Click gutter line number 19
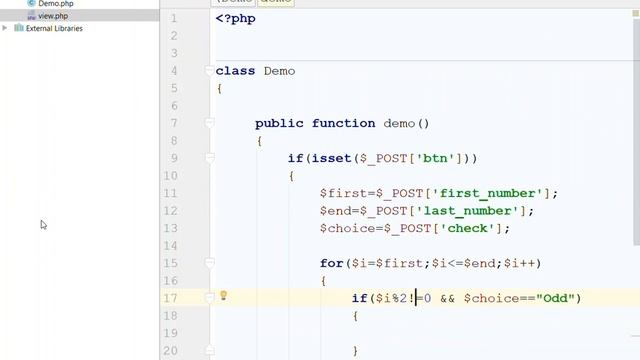 [x=171, y=333]
